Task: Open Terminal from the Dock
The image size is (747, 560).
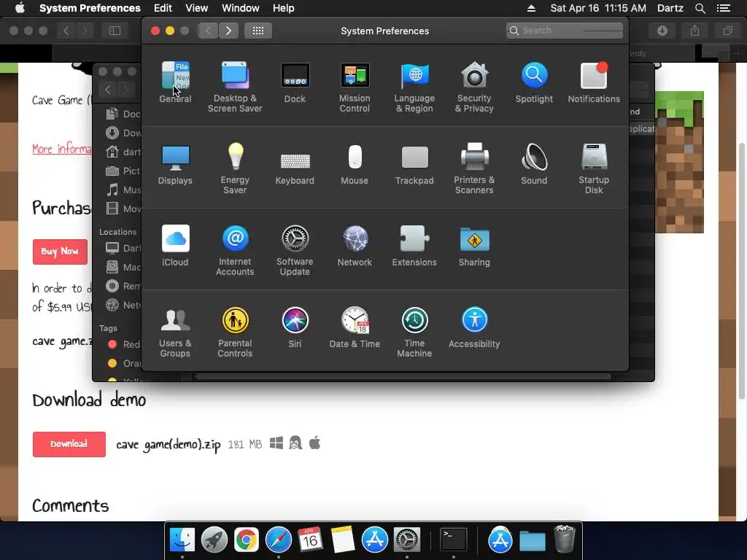Action: click(453, 540)
